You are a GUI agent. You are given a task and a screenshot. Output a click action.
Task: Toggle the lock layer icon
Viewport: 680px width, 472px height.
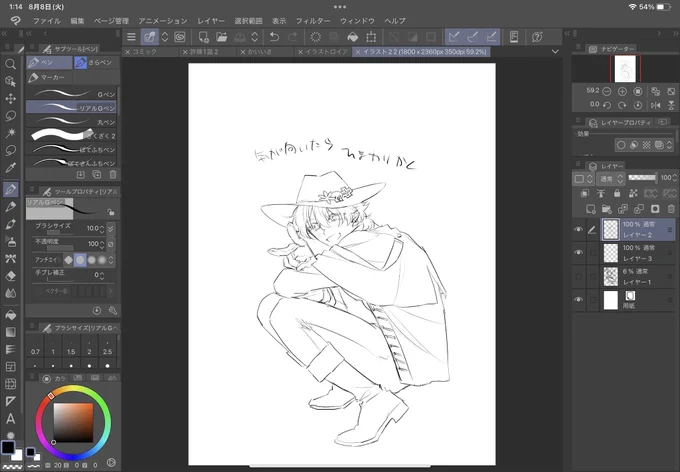[x=617, y=193]
